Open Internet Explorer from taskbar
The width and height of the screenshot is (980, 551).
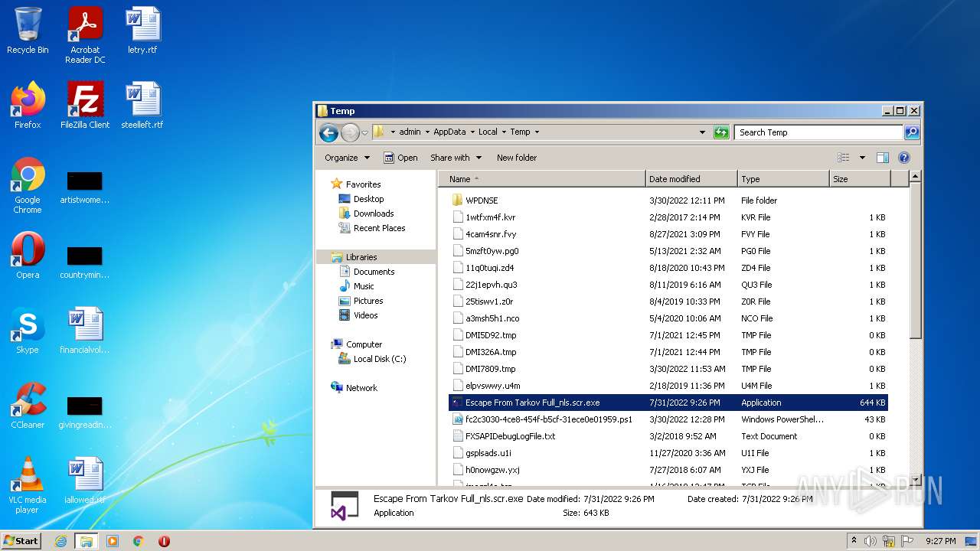61,541
